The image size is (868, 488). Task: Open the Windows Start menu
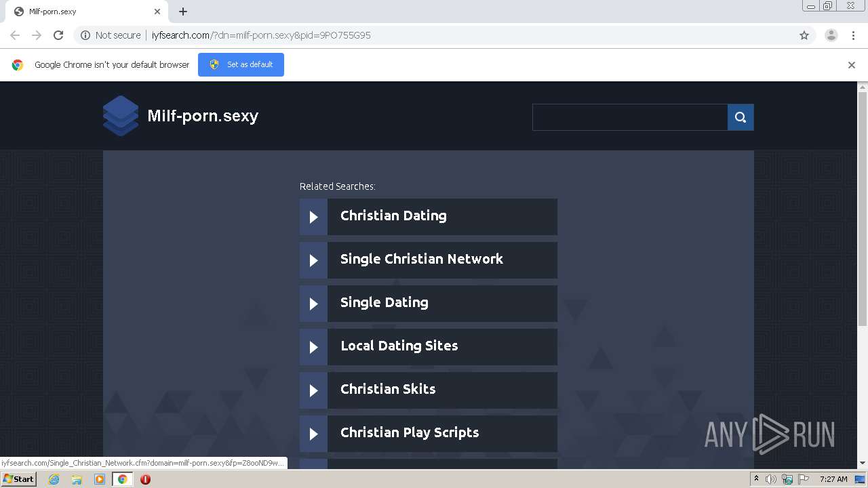pyautogui.click(x=18, y=479)
